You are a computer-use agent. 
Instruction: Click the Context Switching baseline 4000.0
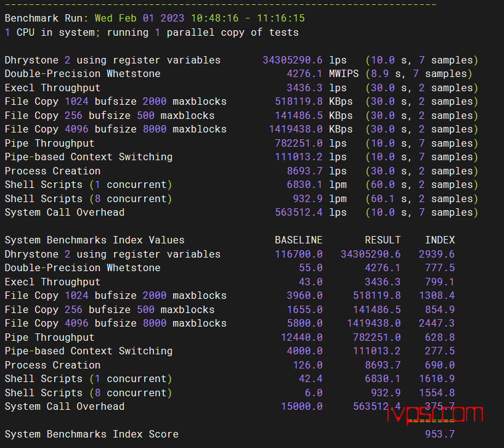point(305,351)
